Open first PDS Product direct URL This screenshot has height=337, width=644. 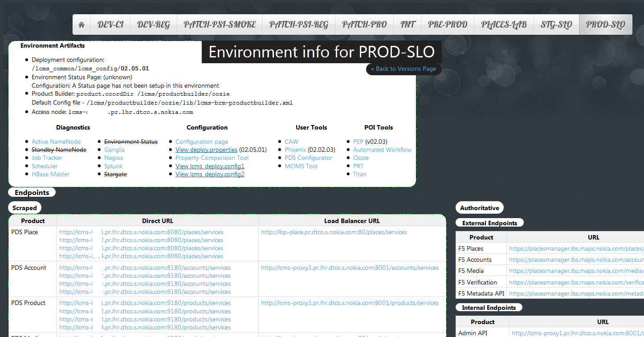[x=145, y=303]
